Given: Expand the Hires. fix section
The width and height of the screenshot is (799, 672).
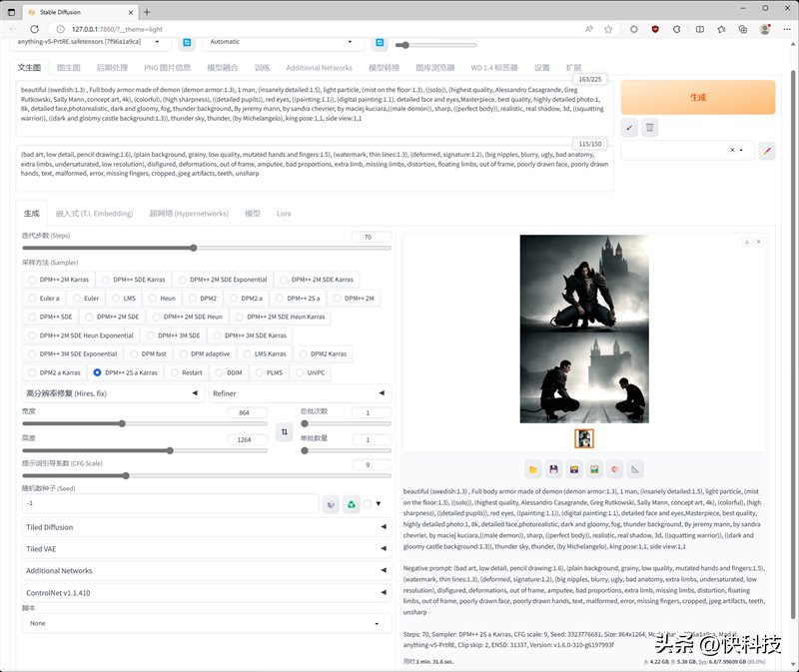Looking at the screenshot, I should point(112,393).
